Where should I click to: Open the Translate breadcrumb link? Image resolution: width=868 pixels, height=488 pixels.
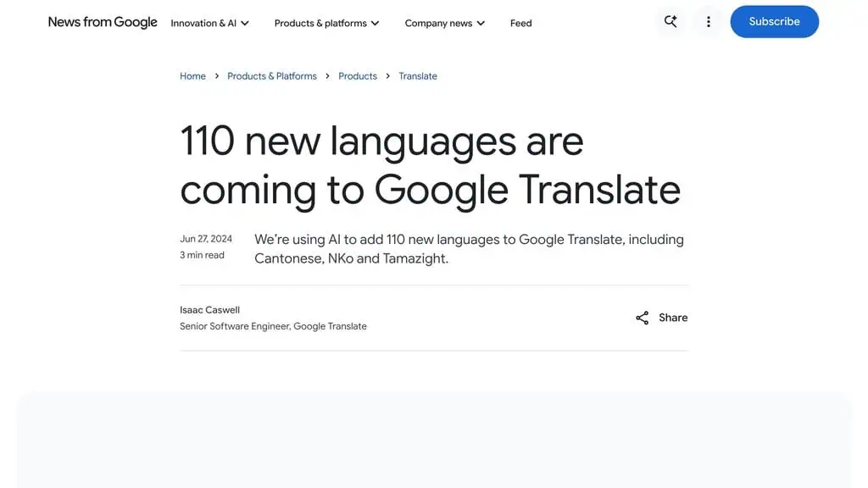coord(418,76)
